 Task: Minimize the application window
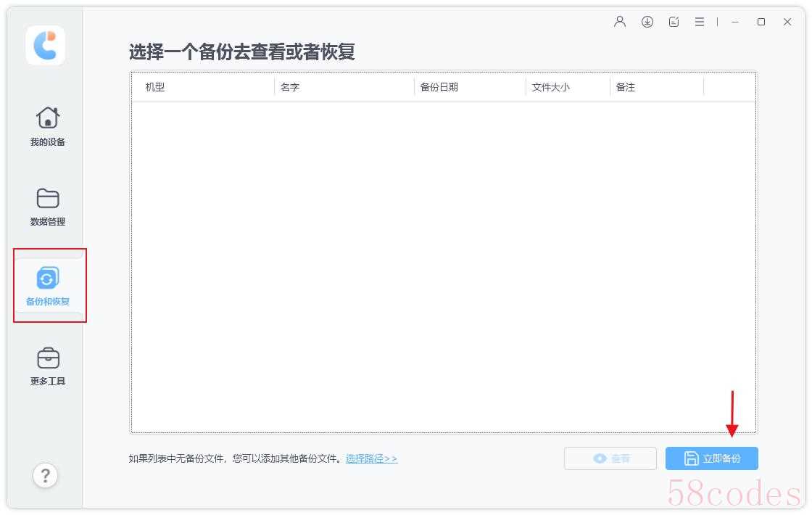point(735,22)
